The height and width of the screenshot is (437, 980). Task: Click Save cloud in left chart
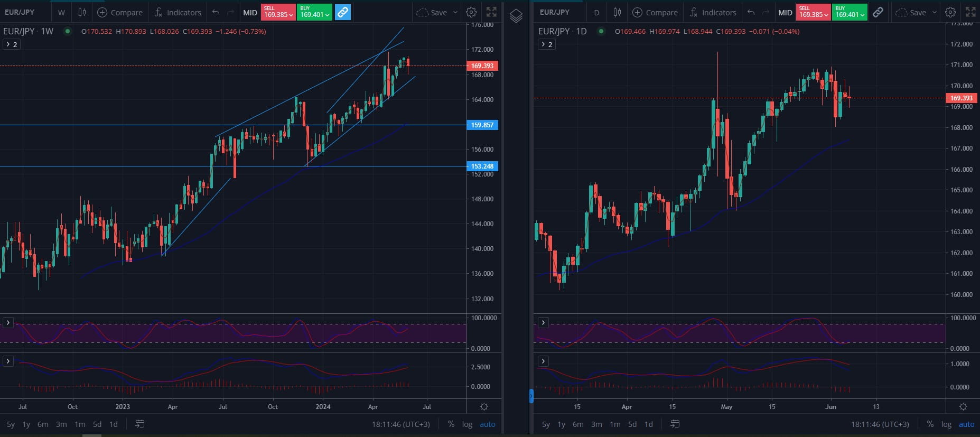(x=432, y=12)
